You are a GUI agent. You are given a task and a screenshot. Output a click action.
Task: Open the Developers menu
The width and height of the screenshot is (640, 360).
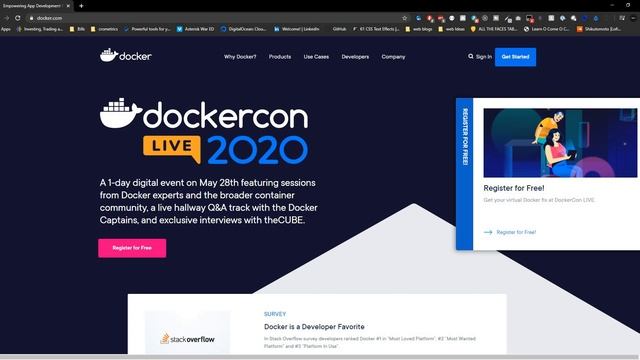(355, 57)
